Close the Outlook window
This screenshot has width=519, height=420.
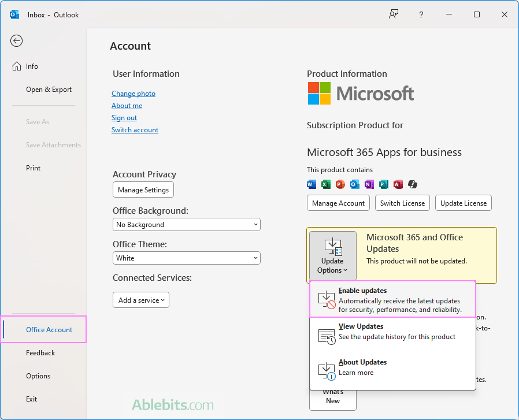pos(505,14)
